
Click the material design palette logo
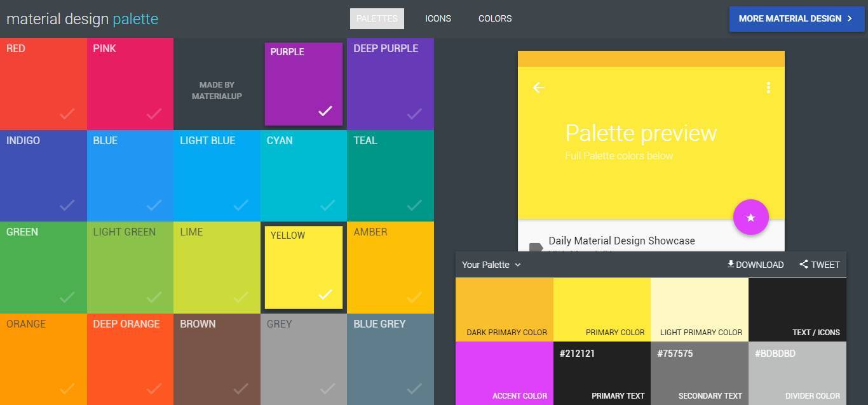coord(82,19)
